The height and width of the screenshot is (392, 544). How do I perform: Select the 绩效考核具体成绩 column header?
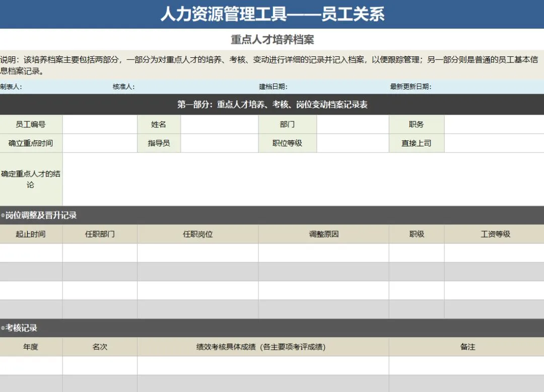click(x=263, y=347)
